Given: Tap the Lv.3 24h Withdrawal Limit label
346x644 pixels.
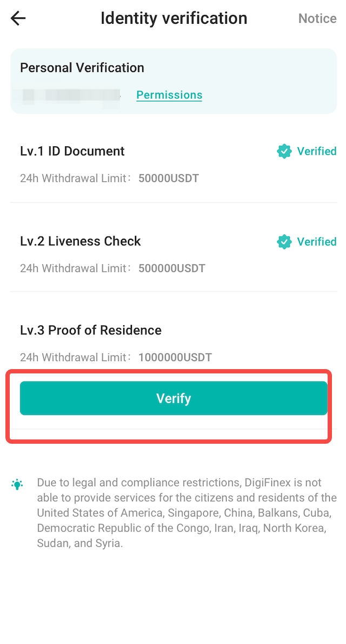Looking at the screenshot, I should pos(76,357).
